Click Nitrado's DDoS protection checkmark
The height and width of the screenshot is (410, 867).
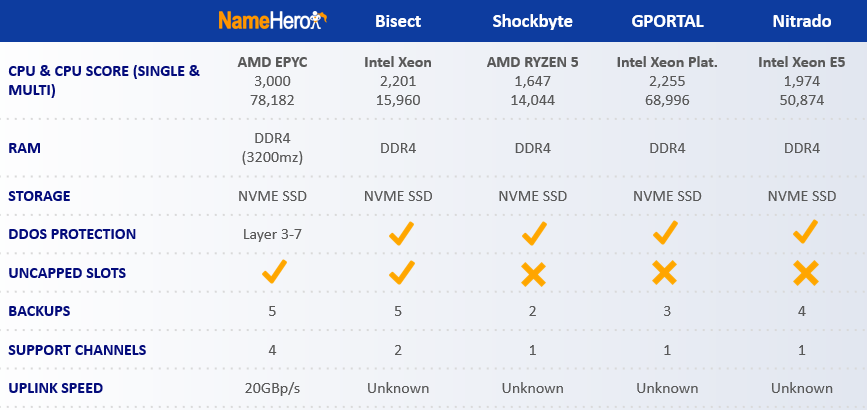(806, 232)
